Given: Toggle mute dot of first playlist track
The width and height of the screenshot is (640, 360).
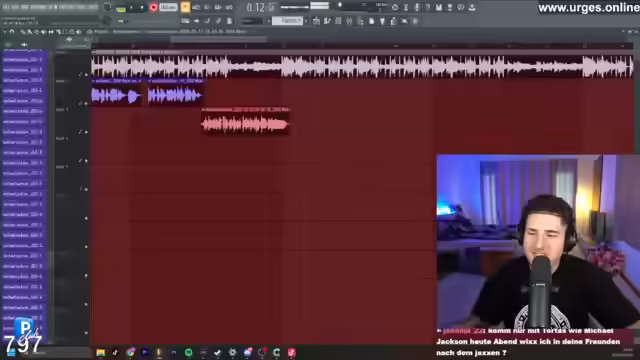Looking at the screenshot, I should click(x=86, y=75).
